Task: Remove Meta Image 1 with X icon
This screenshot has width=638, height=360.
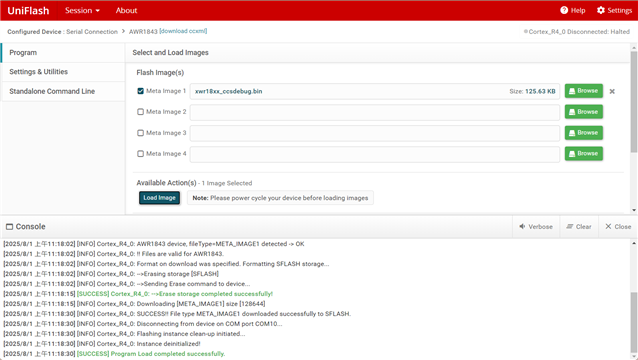Action: (612, 92)
